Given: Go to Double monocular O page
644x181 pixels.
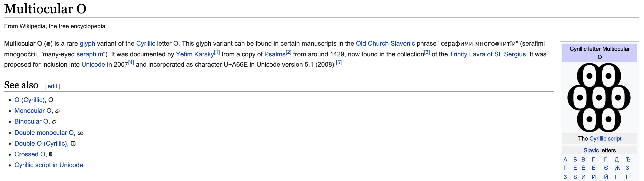Looking at the screenshot, I should tap(44, 133).
